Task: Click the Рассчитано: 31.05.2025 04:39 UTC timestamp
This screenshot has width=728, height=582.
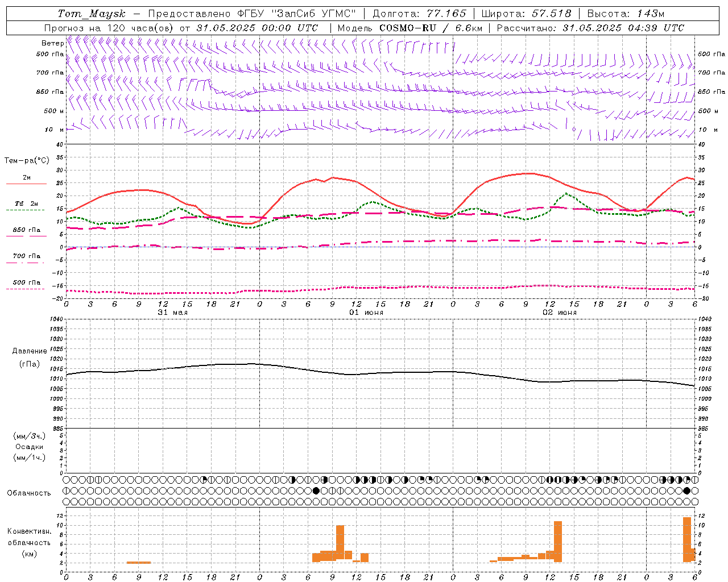Action: pos(590,28)
